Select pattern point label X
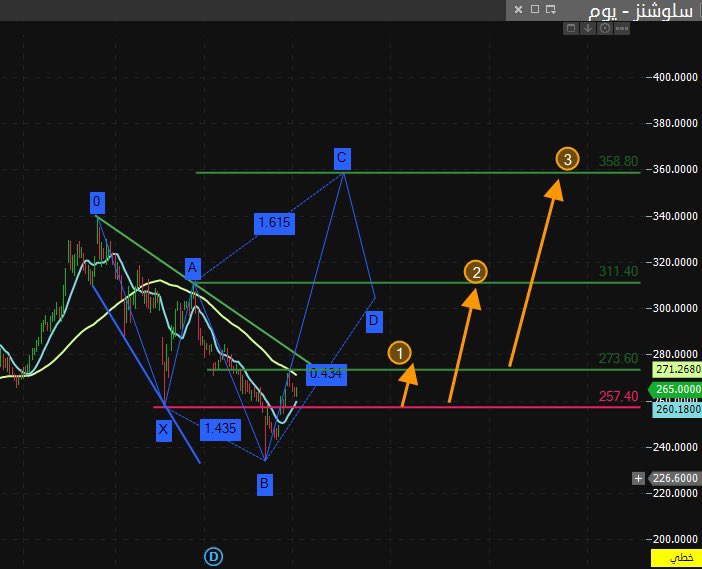This screenshot has width=702, height=569. coord(163,430)
